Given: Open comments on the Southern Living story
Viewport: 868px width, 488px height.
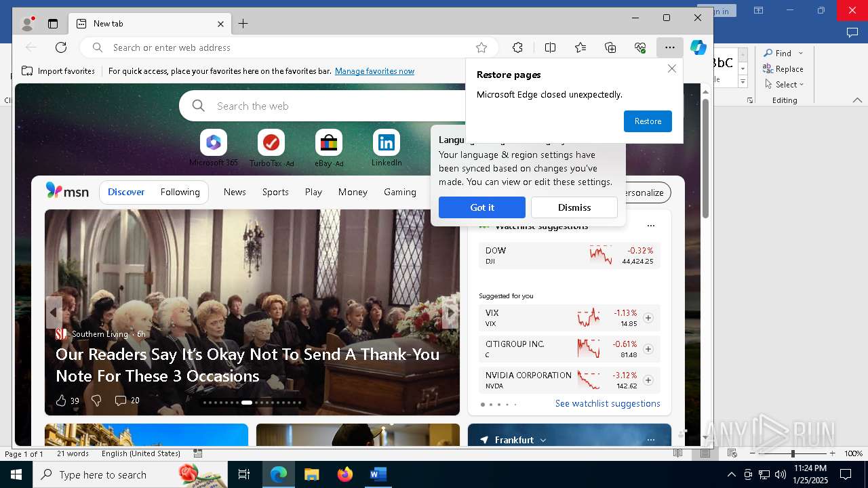Looking at the screenshot, I should (127, 401).
